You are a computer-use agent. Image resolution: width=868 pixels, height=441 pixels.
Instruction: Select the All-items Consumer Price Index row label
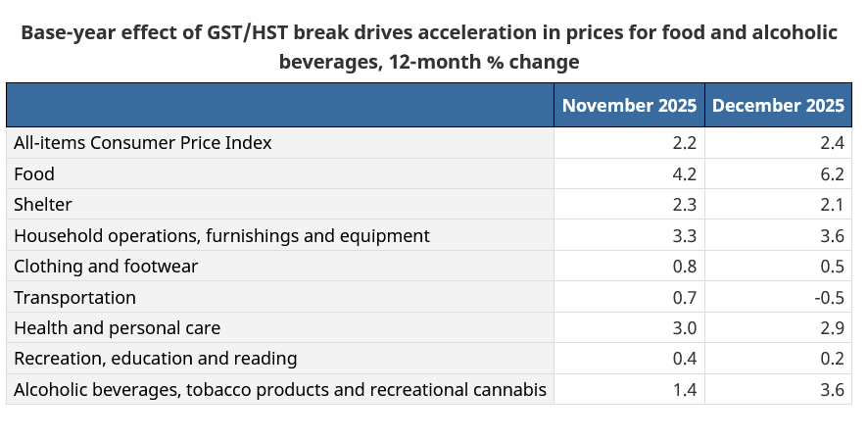pyautogui.click(x=143, y=143)
